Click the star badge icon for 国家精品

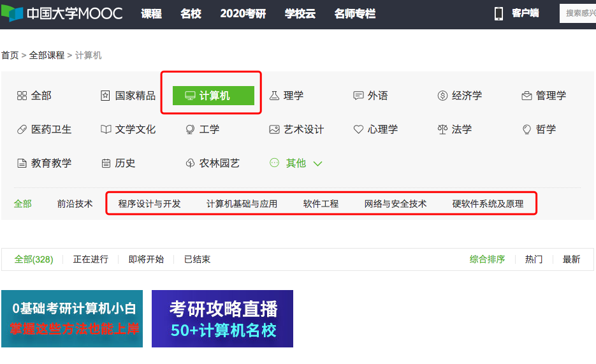(105, 96)
